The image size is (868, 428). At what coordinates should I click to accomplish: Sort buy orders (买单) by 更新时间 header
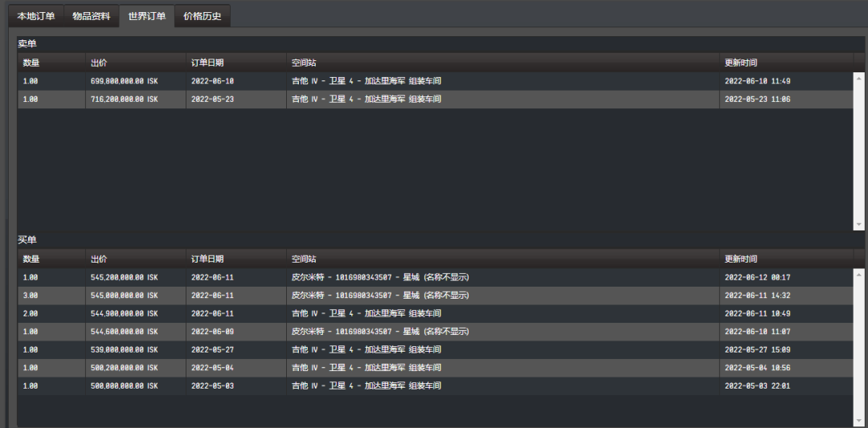pyautogui.click(x=786, y=259)
